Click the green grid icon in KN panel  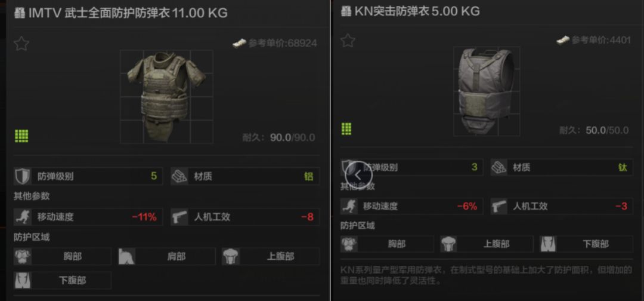point(346,129)
